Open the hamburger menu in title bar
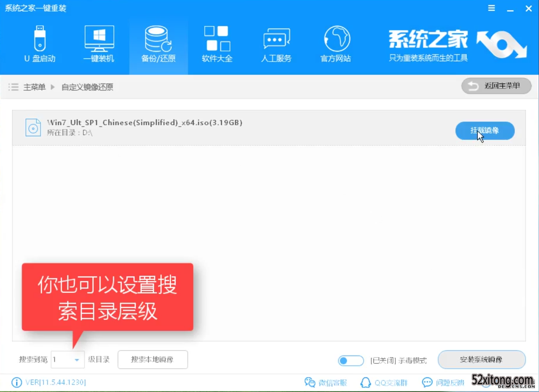Image resolution: width=539 pixels, height=392 pixels. (491, 8)
